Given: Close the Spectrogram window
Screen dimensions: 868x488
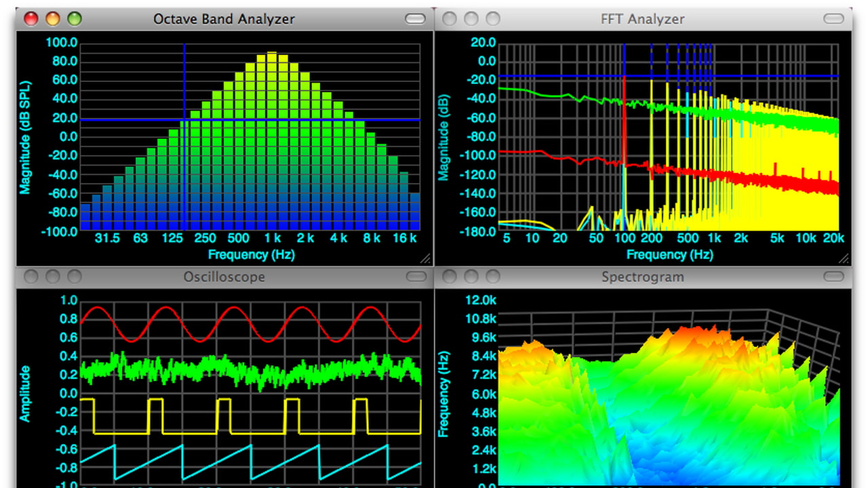Looking at the screenshot, I should (x=450, y=277).
